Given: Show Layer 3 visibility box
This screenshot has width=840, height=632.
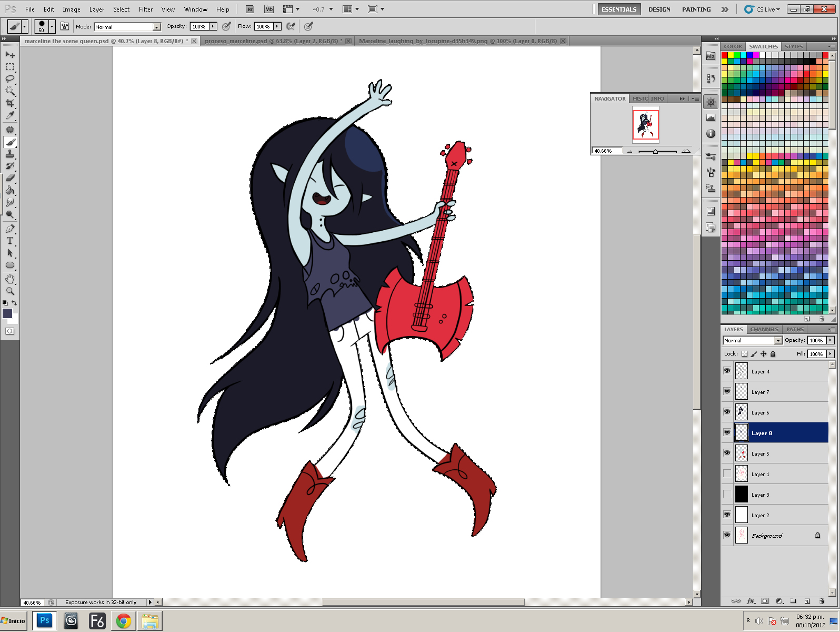Looking at the screenshot, I should click(727, 494).
